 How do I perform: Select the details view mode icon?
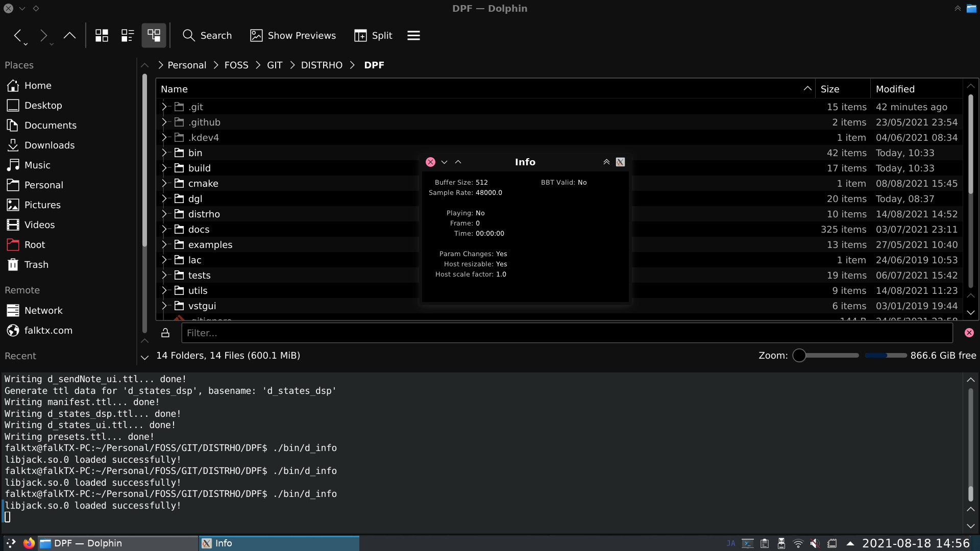click(x=154, y=35)
